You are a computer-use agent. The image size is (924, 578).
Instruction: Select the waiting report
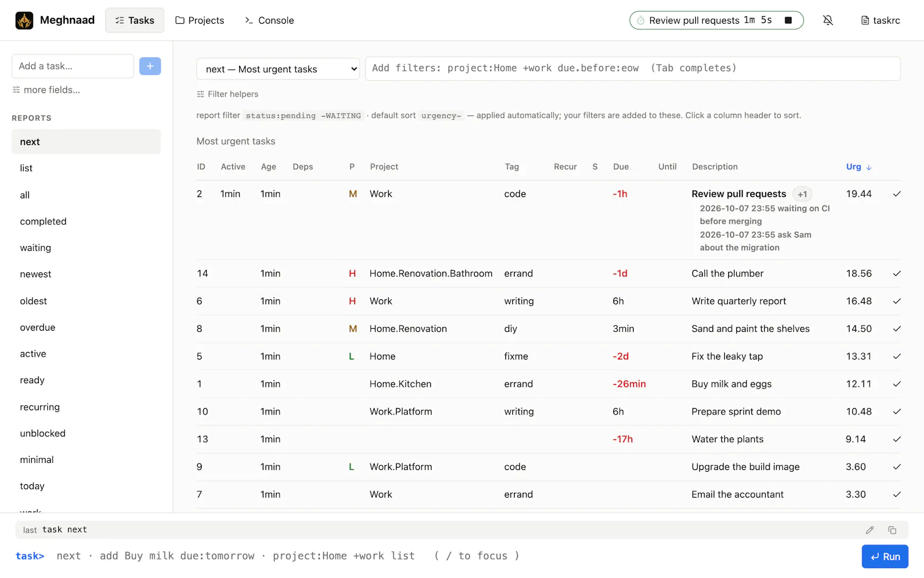[x=86, y=248]
